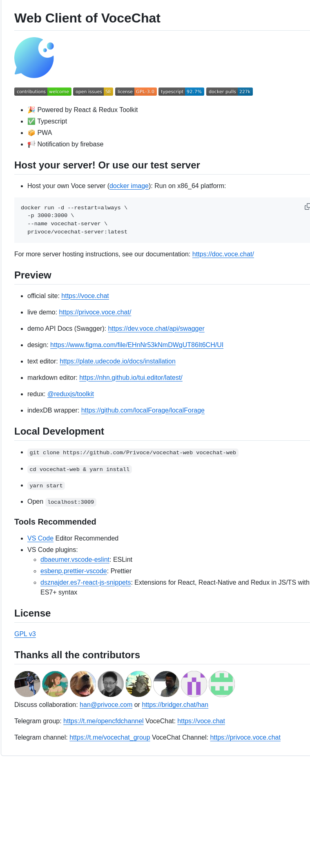The image size is (310, 868).
Task: Open dsznajder.es7-react-js-snippets plugin link
Action: pyautogui.click(x=86, y=582)
